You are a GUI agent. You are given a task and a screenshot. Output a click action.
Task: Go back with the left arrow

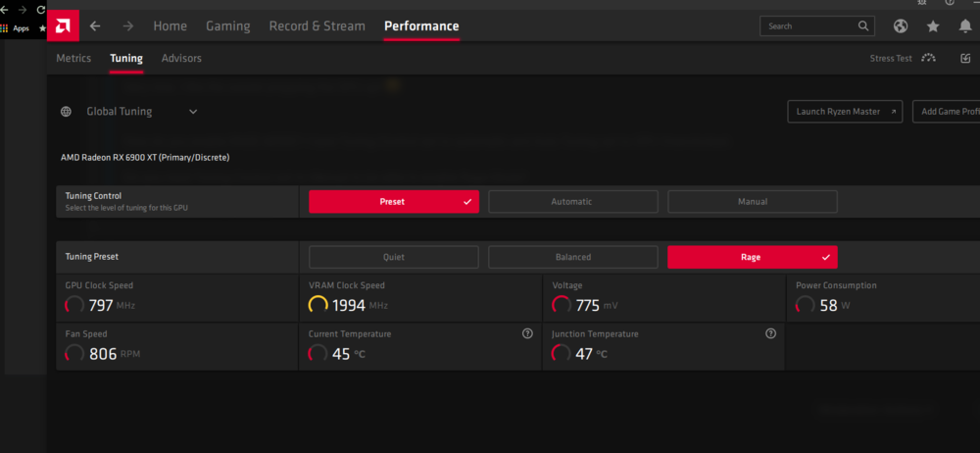tap(95, 26)
